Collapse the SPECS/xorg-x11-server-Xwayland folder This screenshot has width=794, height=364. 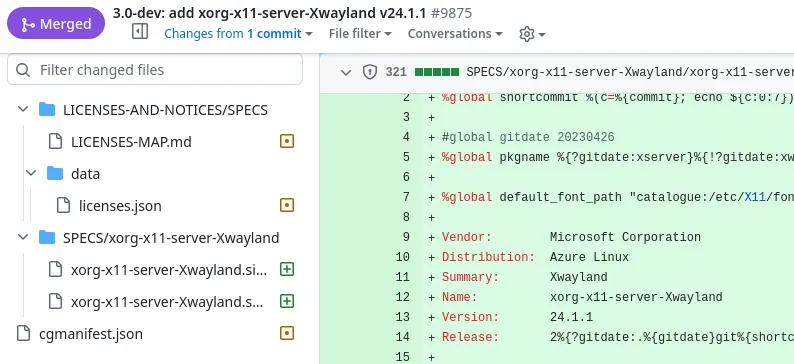click(x=23, y=237)
